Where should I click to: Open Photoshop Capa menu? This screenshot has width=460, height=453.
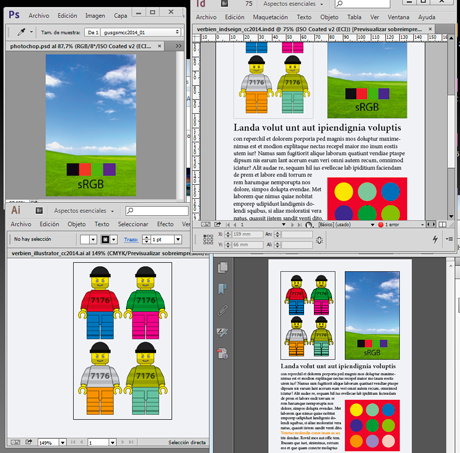pos(120,15)
